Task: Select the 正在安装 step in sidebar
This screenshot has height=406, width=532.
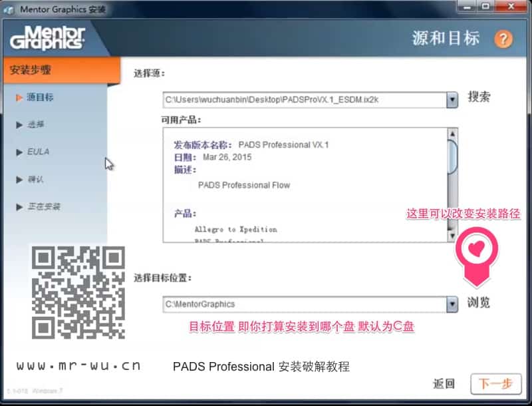Action: pyautogui.click(x=44, y=206)
